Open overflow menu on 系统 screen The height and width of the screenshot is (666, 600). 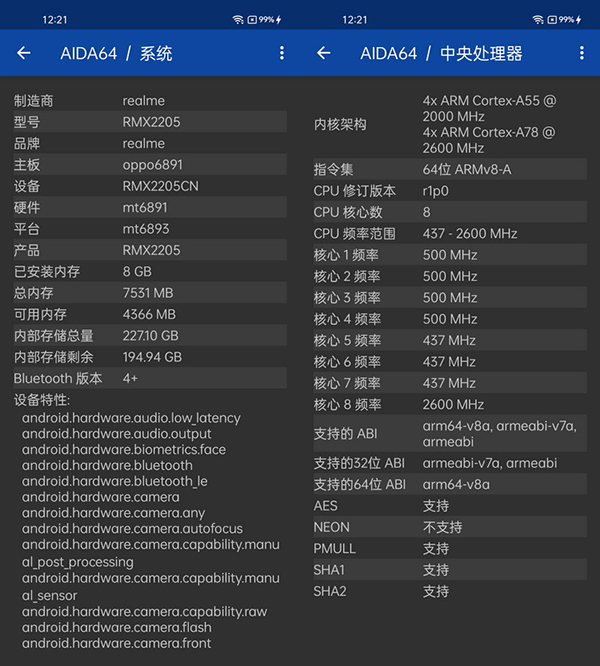[282, 53]
